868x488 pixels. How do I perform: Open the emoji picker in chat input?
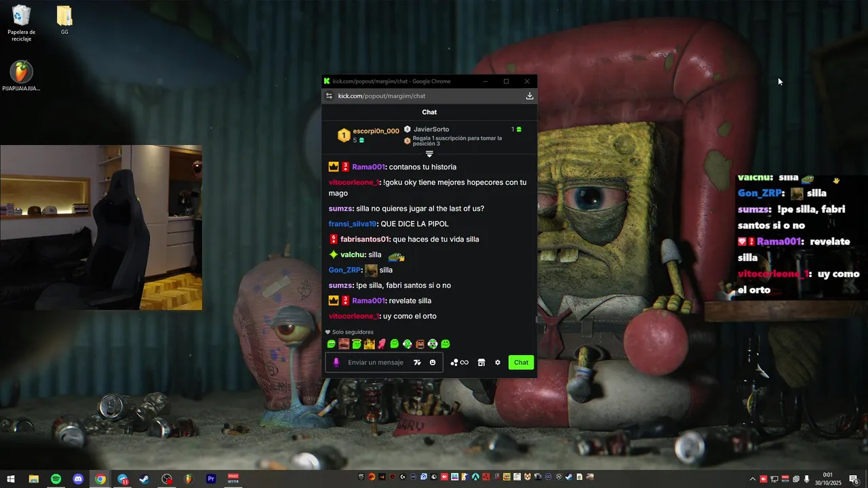tap(433, 363)
